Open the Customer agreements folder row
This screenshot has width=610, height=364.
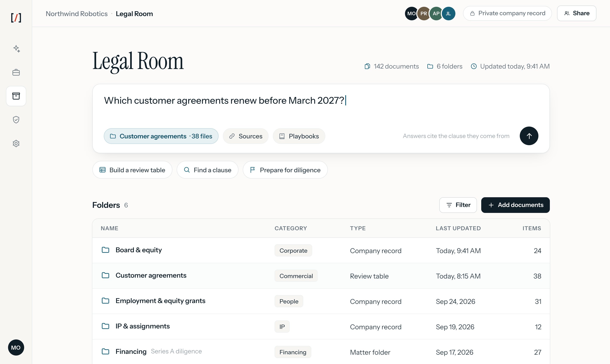(321, 276)
